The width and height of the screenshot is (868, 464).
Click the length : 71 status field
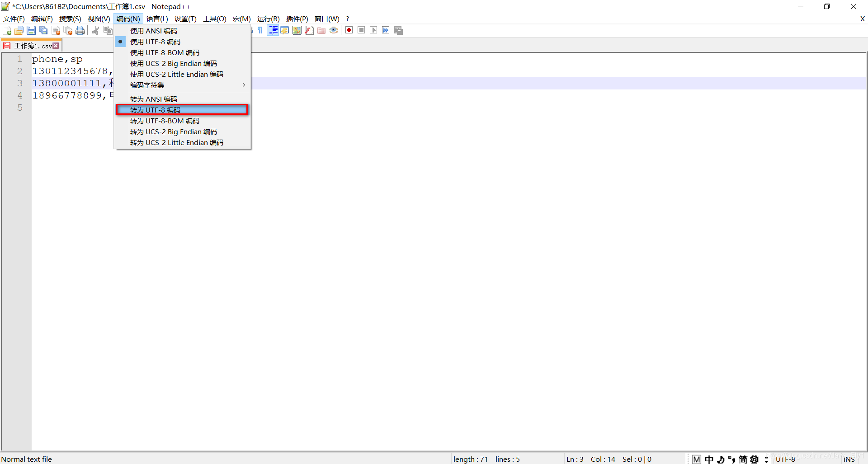[x=471, y=459]
